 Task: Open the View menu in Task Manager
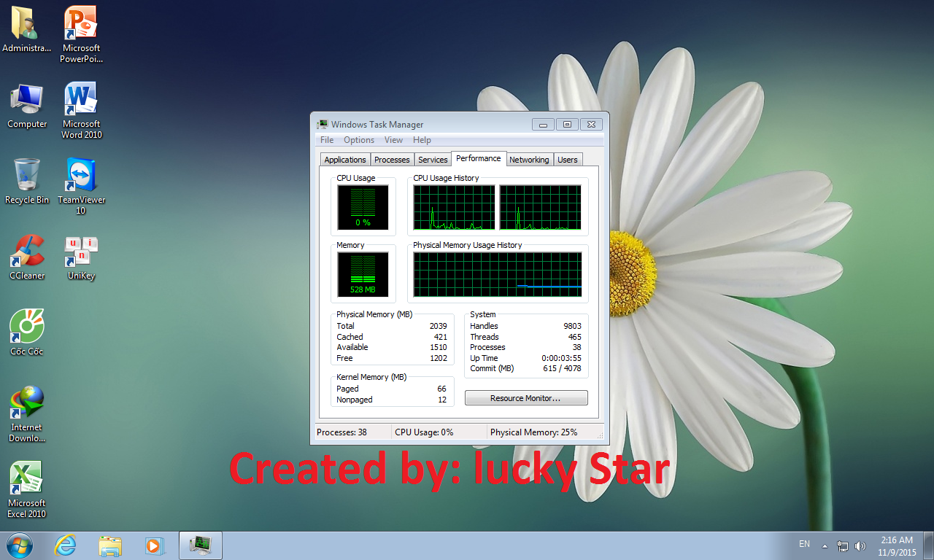tap(393, 140)
